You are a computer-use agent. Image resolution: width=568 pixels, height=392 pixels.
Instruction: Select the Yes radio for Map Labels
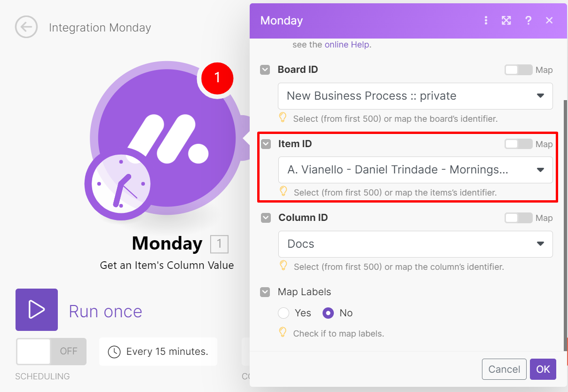[x=284, y=313]
